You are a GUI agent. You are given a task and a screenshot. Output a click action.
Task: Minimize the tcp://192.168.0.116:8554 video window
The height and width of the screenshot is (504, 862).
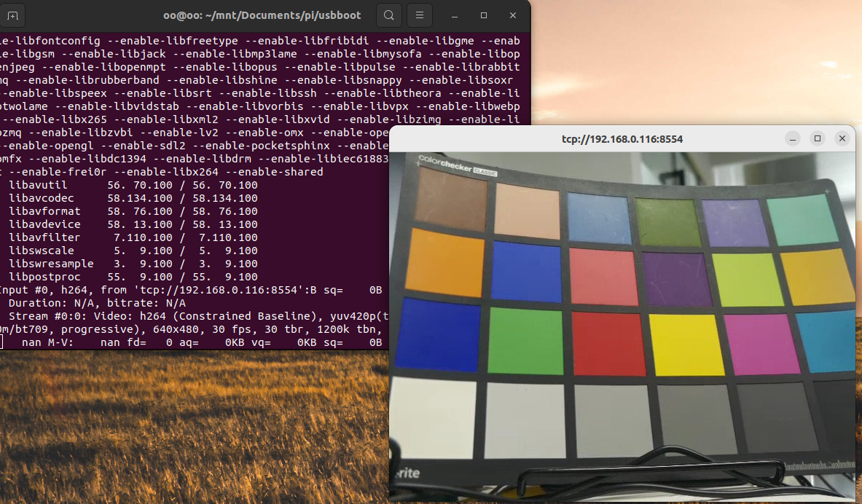[x=793, y=139]
